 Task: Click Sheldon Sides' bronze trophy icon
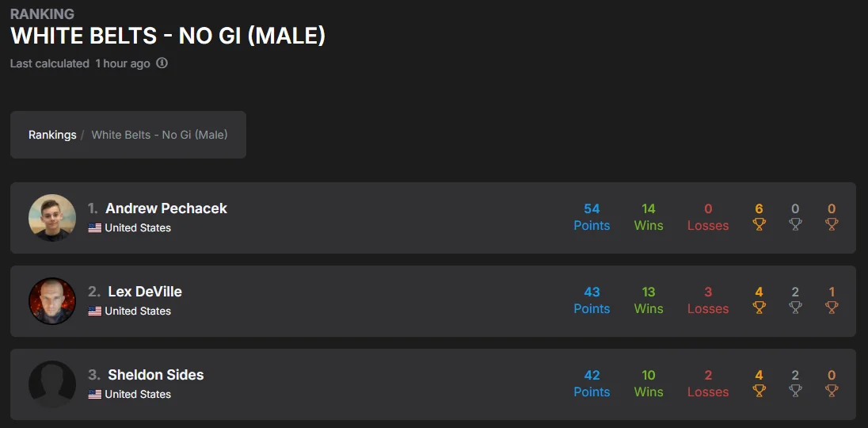[832, 392]
